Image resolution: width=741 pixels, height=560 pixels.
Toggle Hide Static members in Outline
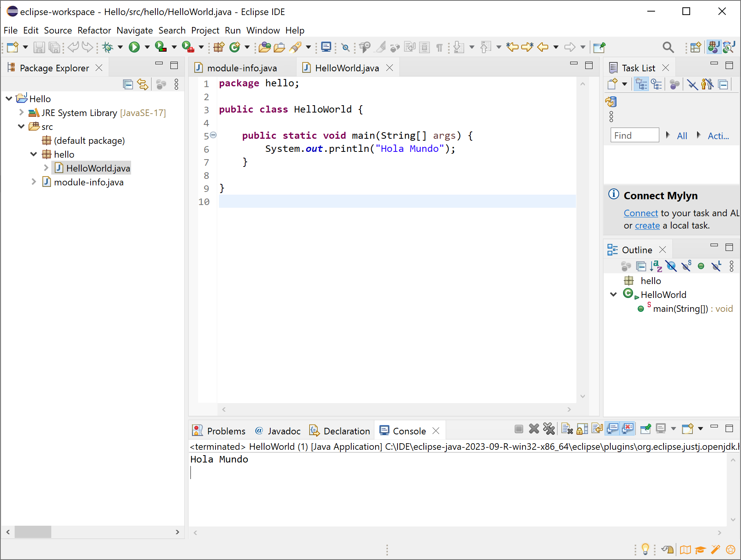[x=686, y=266]
